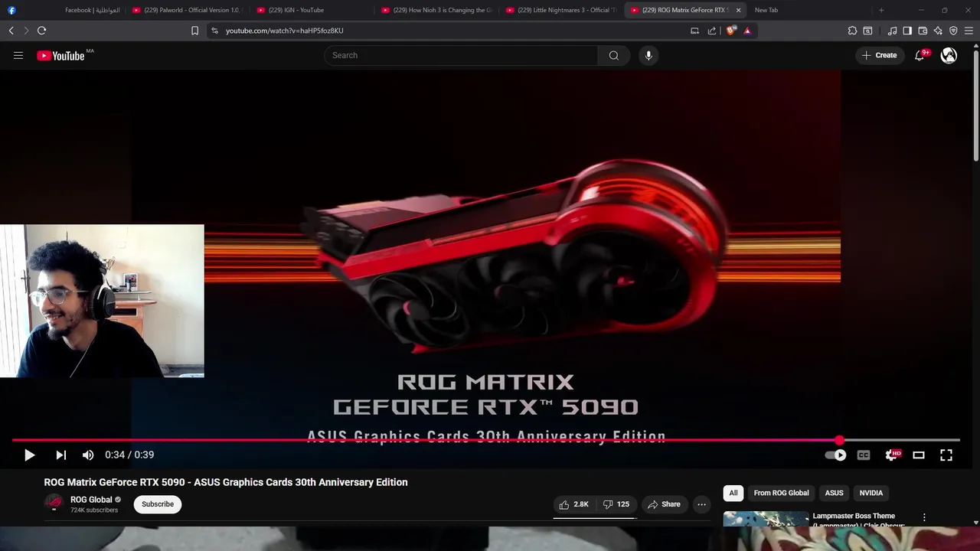This screenshot has height=551, width=980.
Task: Open the Brave Wallet icon
Action: tap(923, 31)
